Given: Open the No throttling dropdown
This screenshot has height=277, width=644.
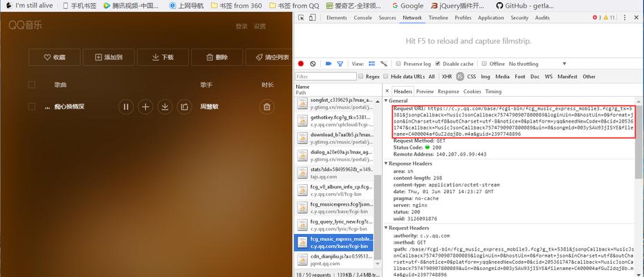Looking at the screenshot, I should [537, 64].
